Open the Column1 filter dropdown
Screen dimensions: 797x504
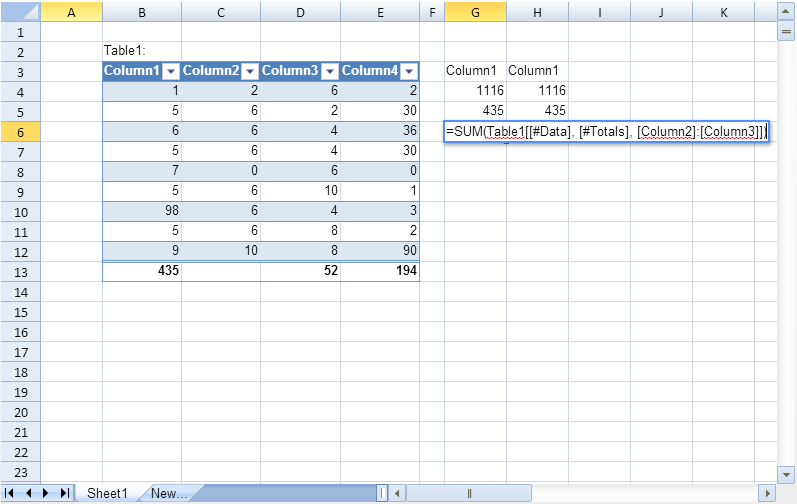[x=171, y=72]
